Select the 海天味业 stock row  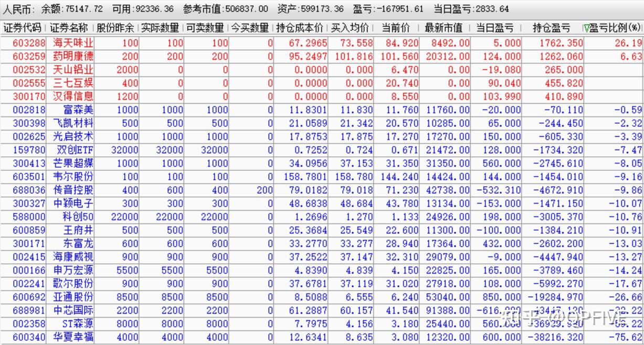[322, 43]
